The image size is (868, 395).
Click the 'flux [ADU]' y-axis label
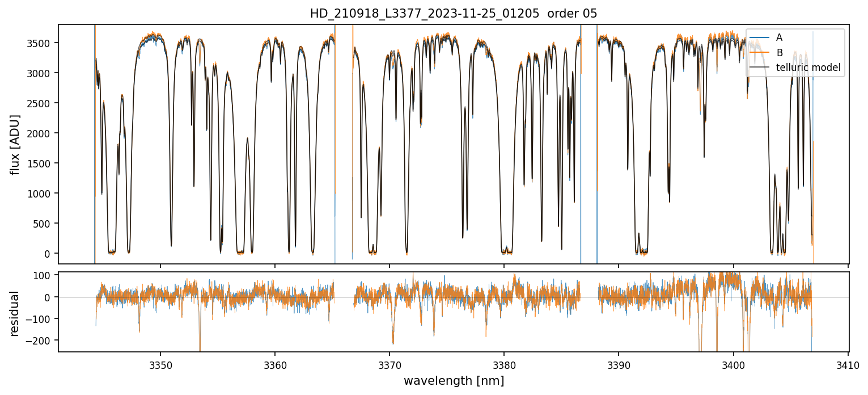[15, 144]
